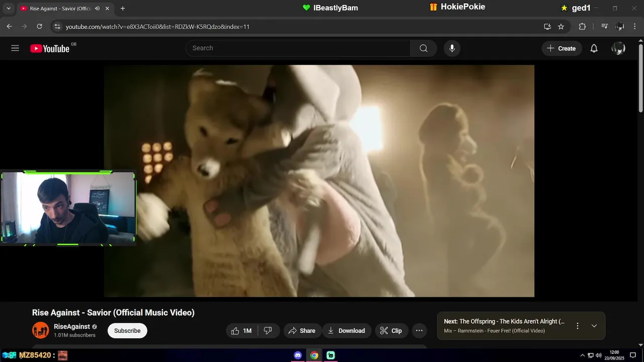Open the Windows notification center icon
Screen dimensions: 644x362
tap(633, 355)
